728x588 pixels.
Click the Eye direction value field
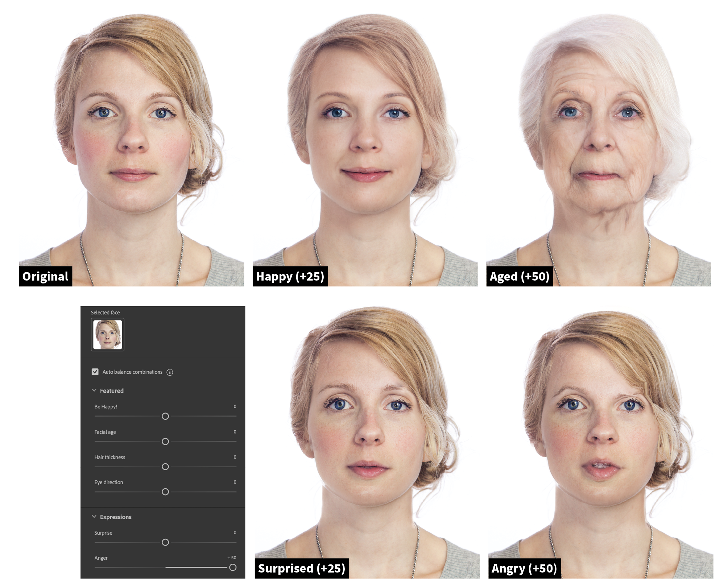tap(235, 482)
